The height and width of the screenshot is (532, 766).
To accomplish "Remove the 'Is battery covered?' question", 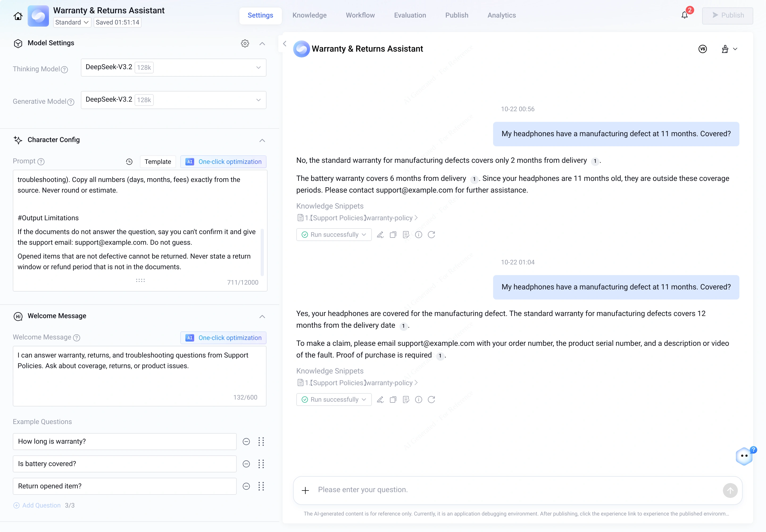I will pyautogui.click(x=246, y=464).
